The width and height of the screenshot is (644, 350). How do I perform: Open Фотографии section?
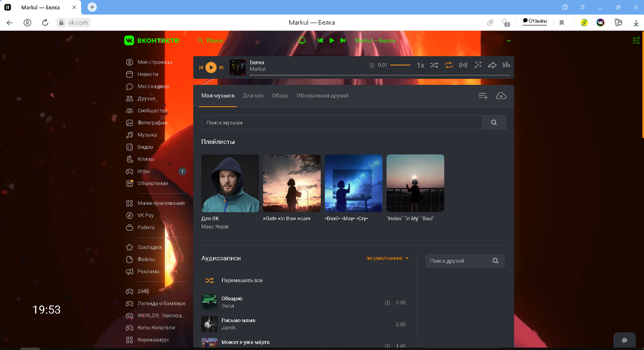coord(146,122)
